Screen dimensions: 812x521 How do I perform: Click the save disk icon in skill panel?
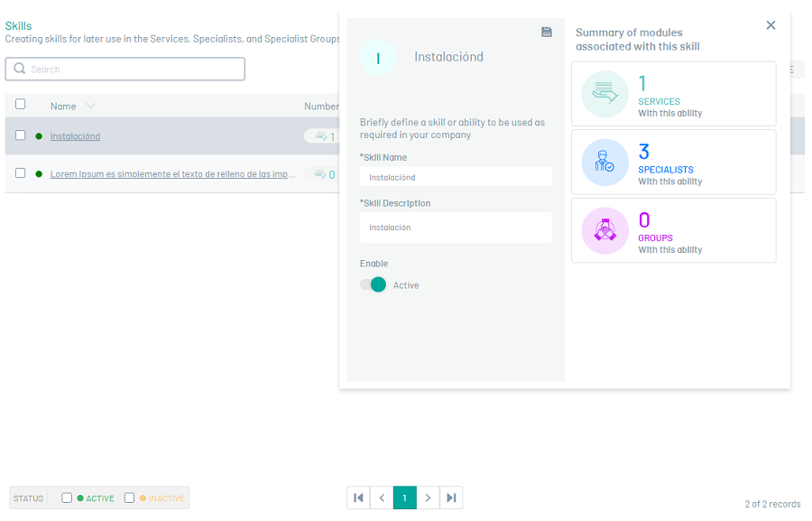click(x=547, y=33)
